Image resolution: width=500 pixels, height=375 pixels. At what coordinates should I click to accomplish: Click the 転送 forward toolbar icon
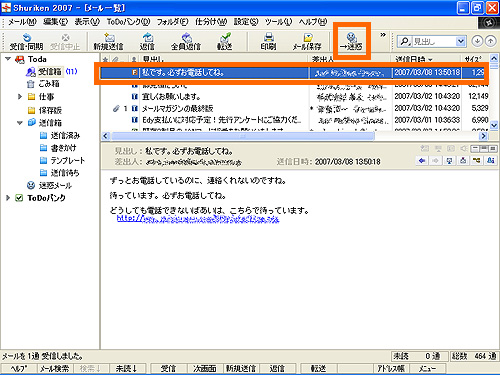pyautogui.click(x=225, y=42)
